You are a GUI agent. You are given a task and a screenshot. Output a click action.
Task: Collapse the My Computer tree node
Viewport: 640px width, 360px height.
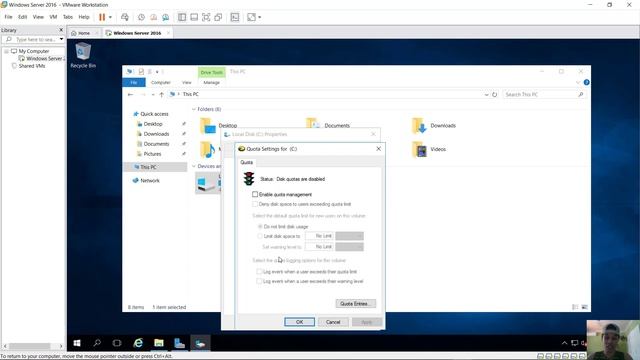(6, 51)
